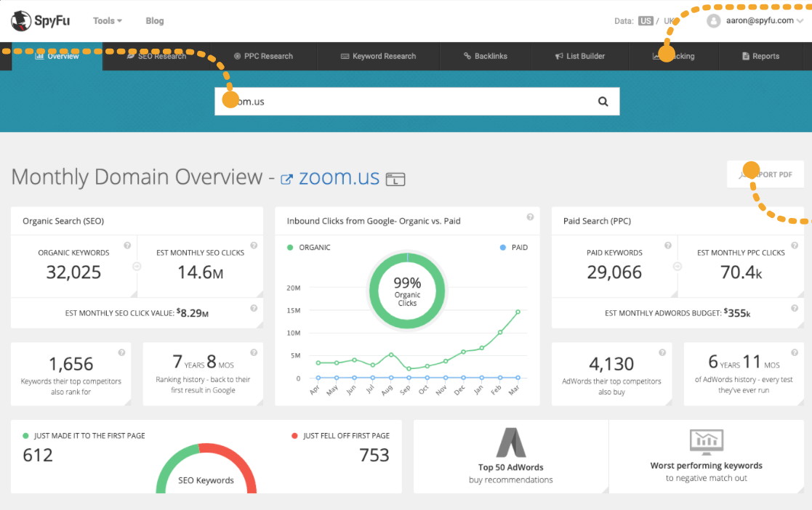The width and height of the screenshot is (812, 510).
Task: Click help icon for Organic Keywords
Action: coord(127,246)
